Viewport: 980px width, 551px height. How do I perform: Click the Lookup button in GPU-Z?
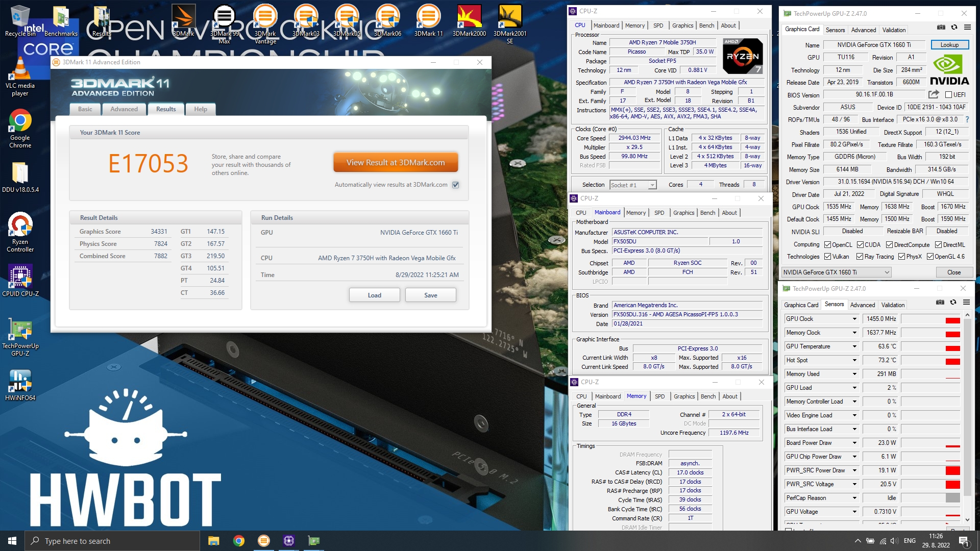(x=949, y=45)
